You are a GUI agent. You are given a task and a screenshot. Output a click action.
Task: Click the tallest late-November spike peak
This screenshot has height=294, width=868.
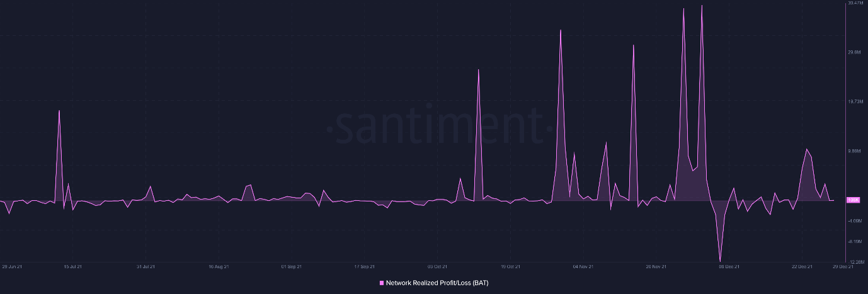click(702, 6)
